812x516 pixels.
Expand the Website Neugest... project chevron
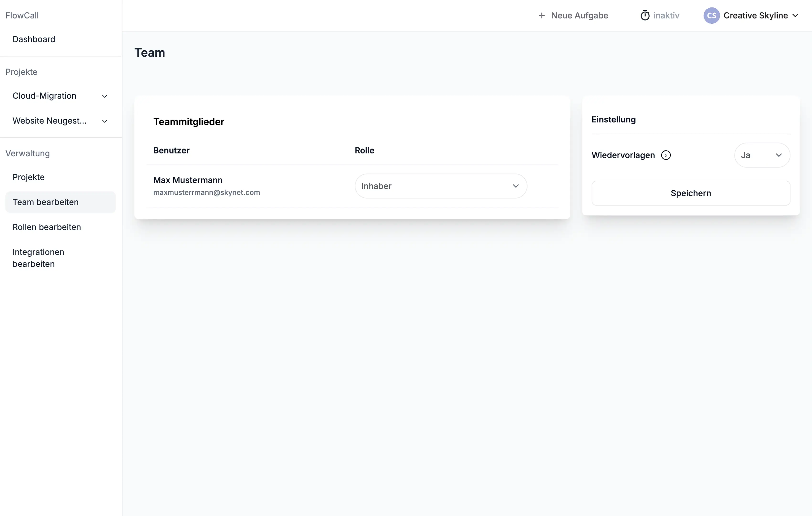pos(105,121)
